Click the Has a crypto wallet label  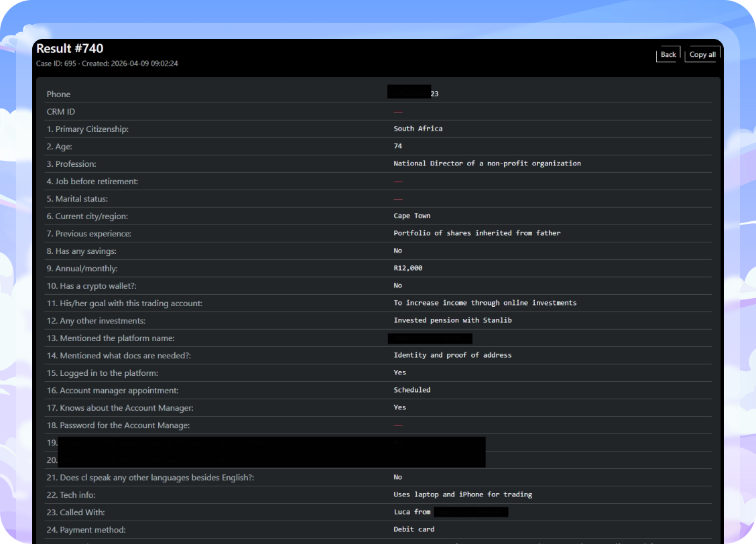93,286
